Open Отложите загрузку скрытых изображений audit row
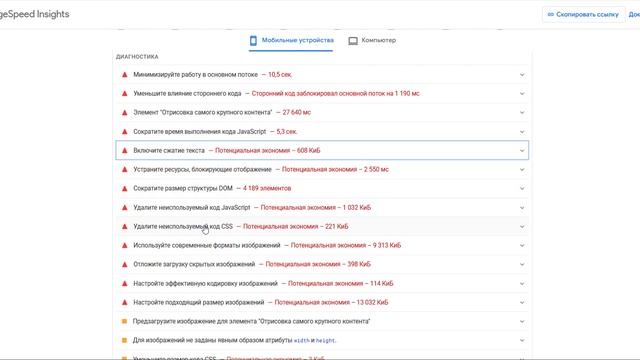Viewport: 640px width, 360px height. tap(322, 264)
